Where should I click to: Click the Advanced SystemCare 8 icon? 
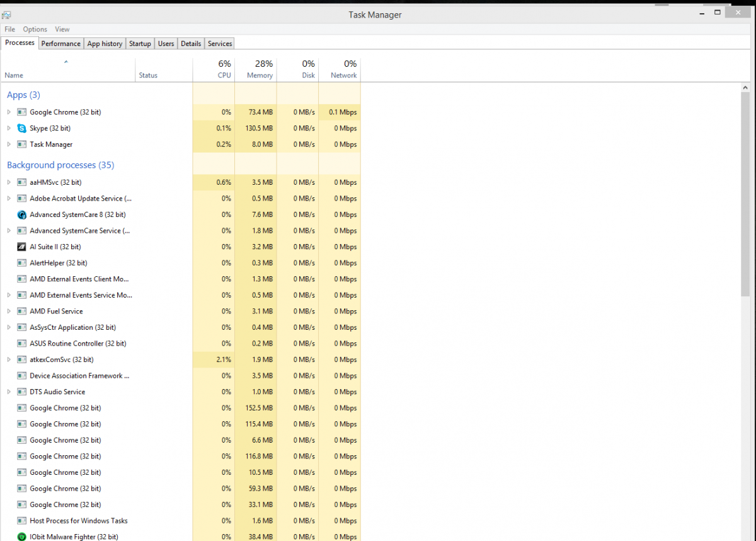pos(21,214)
